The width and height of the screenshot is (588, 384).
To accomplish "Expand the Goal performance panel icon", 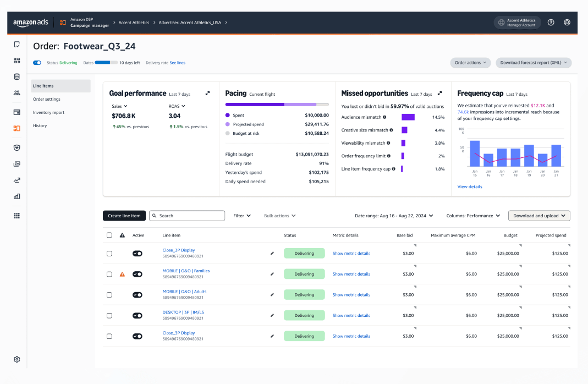I will pyautogui.click(x=207, y=94).
